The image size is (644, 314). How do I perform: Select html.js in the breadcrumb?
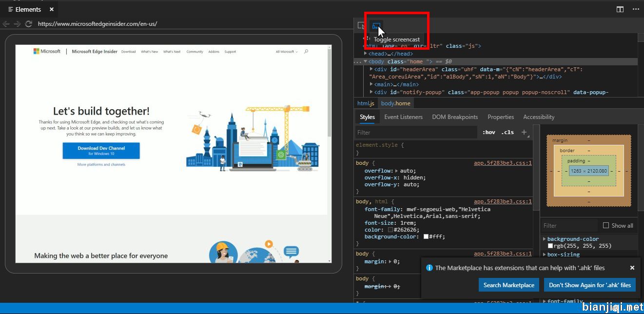366,103
